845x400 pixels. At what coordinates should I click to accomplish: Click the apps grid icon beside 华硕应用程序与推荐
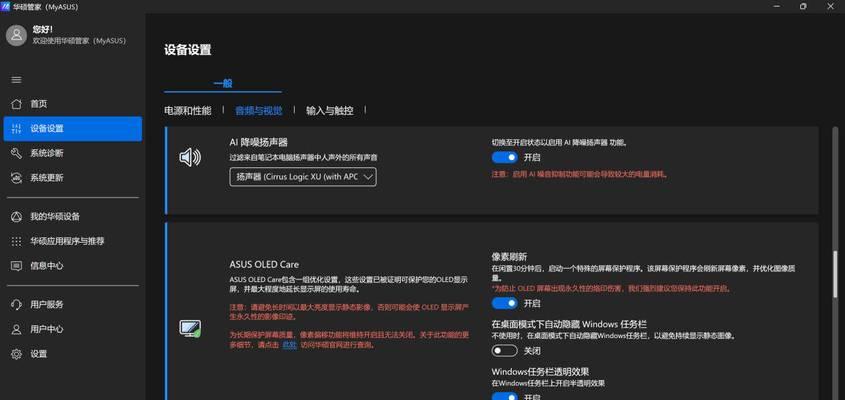(17, 242)
